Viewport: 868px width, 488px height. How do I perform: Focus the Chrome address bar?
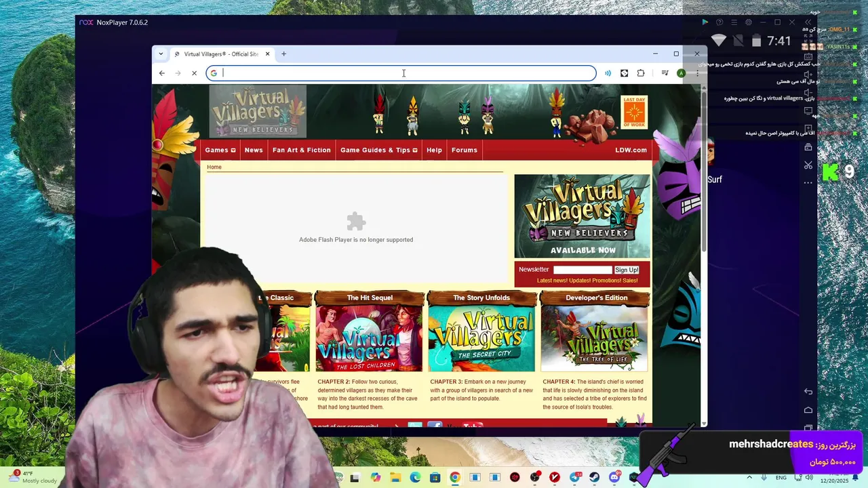401,73
